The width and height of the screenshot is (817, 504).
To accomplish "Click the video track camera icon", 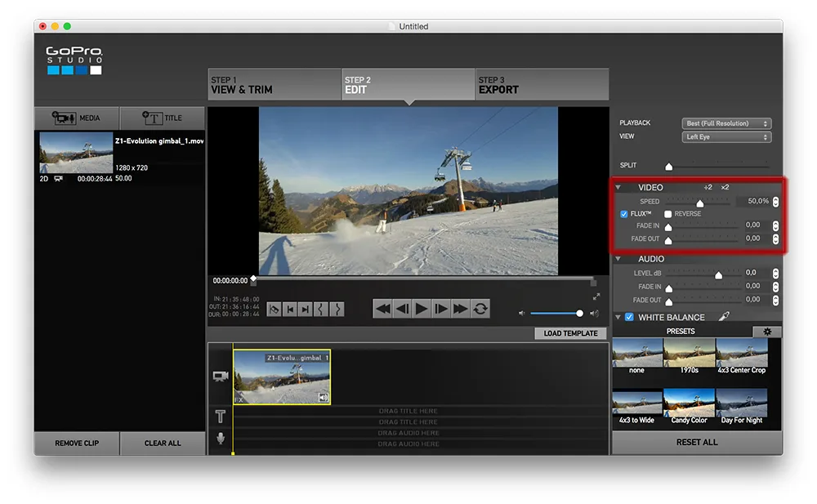I will pyautogui.click(x=221, y=376).
